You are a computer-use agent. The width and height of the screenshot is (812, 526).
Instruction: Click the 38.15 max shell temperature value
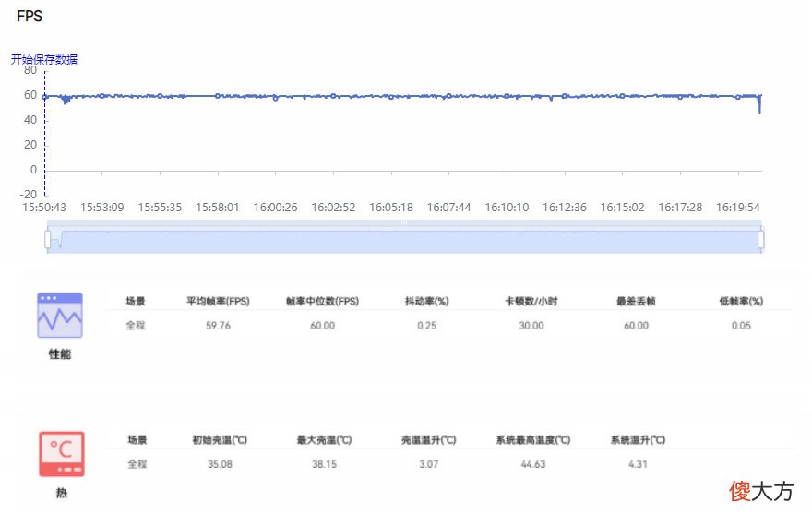(x=324, y=464)
